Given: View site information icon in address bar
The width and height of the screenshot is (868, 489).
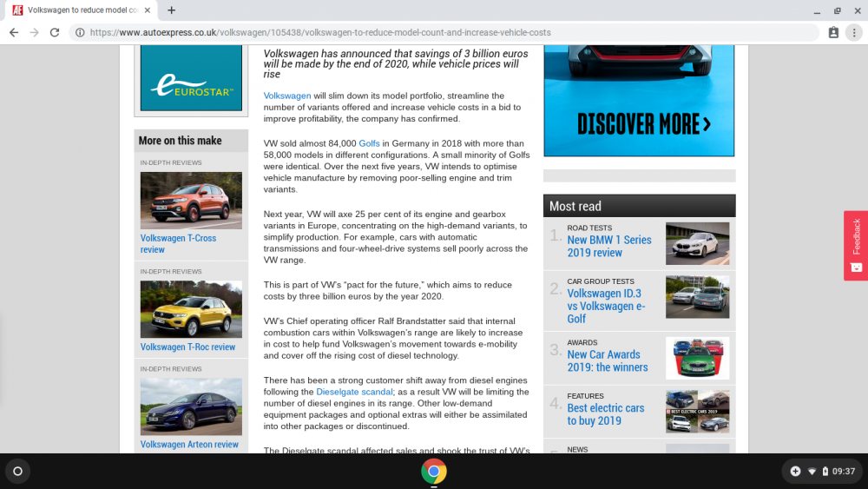Looking at the screenshot, I should 80,33.
